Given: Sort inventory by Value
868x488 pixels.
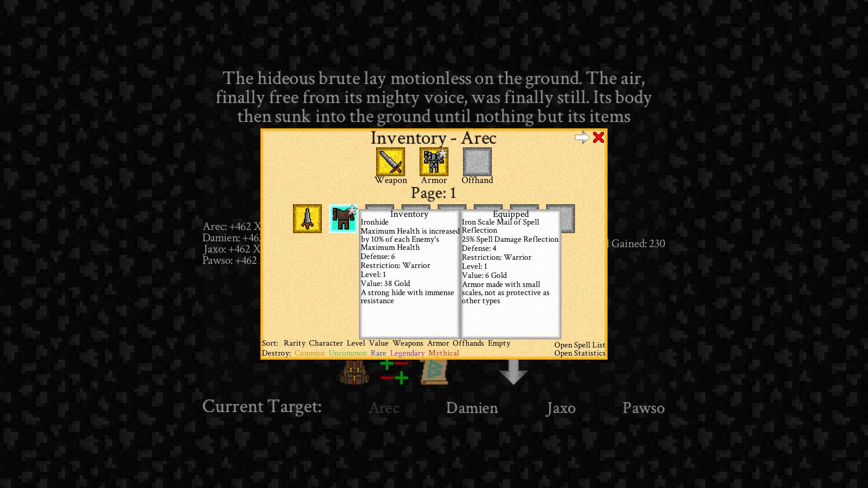Looking at the screenshot, I should [x=378, y=343].
